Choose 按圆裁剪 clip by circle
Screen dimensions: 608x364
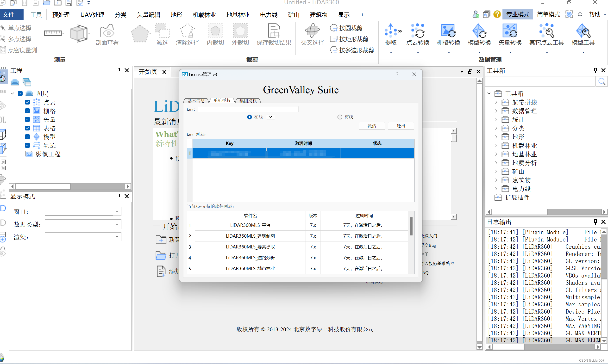[x=346, y=28]
